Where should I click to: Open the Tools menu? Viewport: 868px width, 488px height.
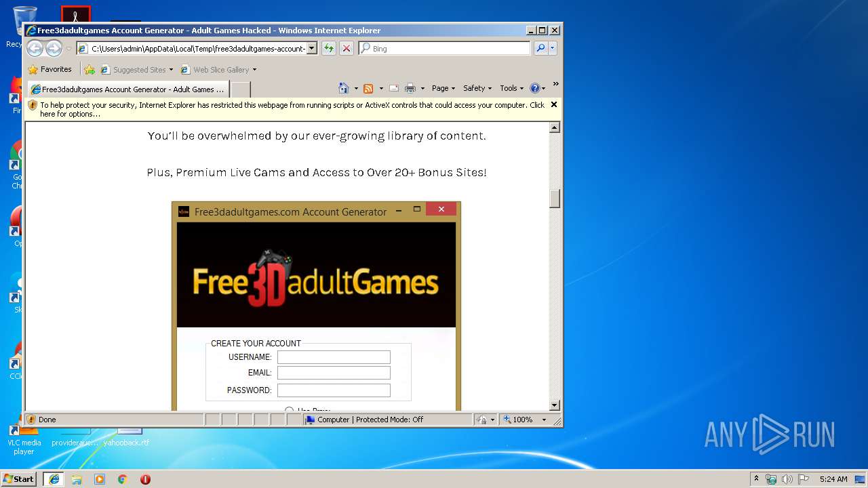[511, 88]
